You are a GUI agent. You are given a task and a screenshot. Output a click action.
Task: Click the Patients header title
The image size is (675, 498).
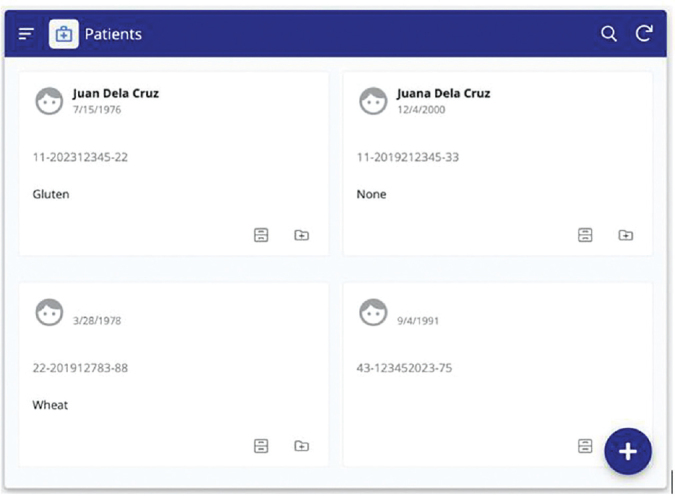(113, 34)
